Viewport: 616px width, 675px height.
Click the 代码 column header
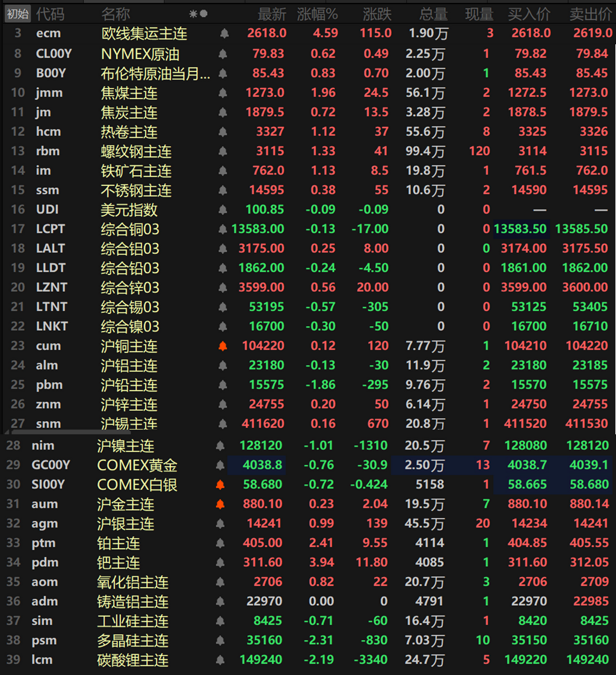point(51,14)
